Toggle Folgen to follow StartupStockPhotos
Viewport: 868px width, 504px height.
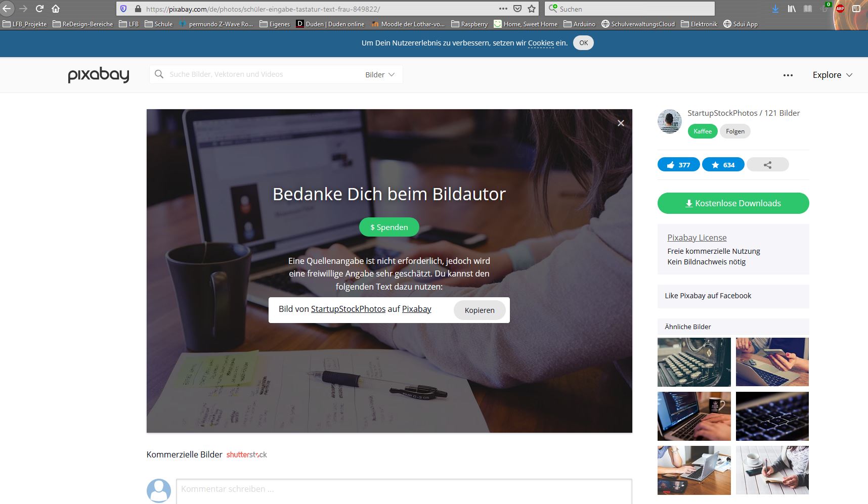click(x=735, y=131)
